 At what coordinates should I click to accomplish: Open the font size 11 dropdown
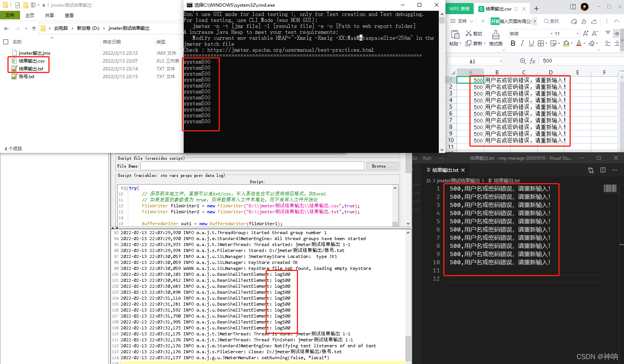[x=578, y=33]
